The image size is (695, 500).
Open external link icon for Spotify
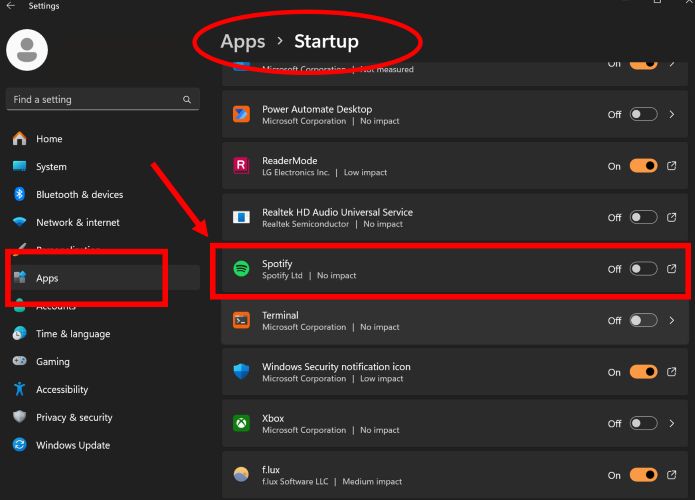click(x=672, y=269)
